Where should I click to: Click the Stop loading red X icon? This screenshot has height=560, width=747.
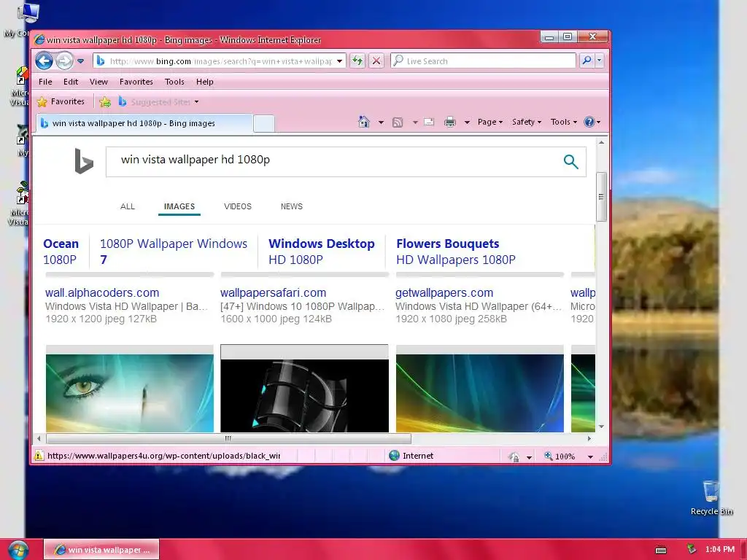click(x=376, y=61)
